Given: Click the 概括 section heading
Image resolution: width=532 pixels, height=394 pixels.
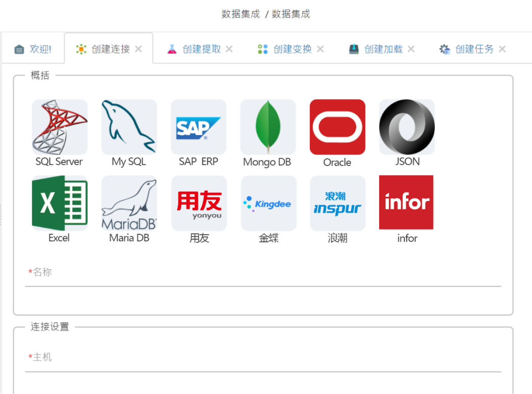Looking at the screenshot, I should click(40, 75).
